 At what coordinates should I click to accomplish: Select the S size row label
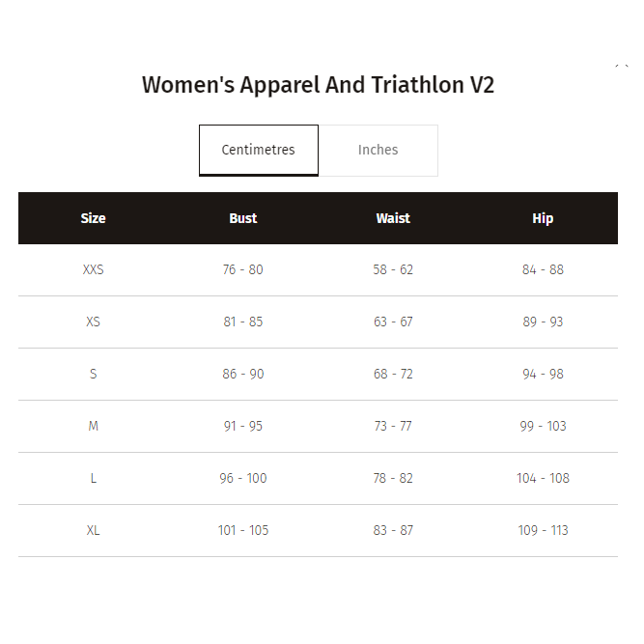[x=93, y=374]
